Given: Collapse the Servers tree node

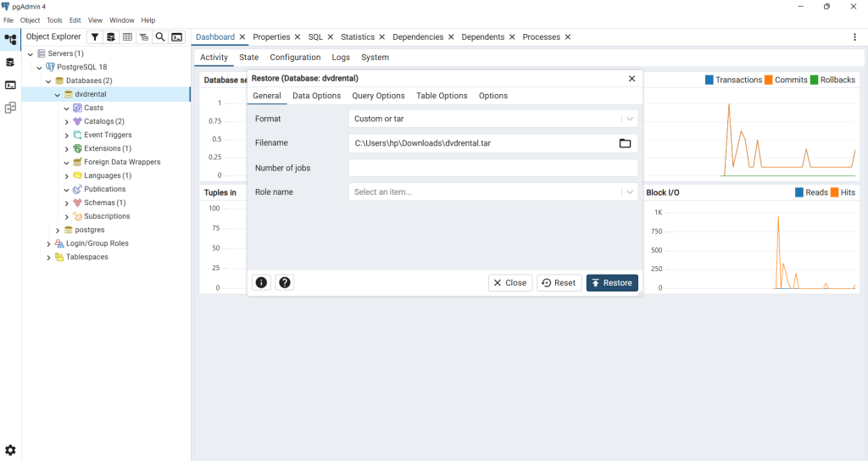Looking at the screenshot, I should pyautogui.click(x=31, y=54).
